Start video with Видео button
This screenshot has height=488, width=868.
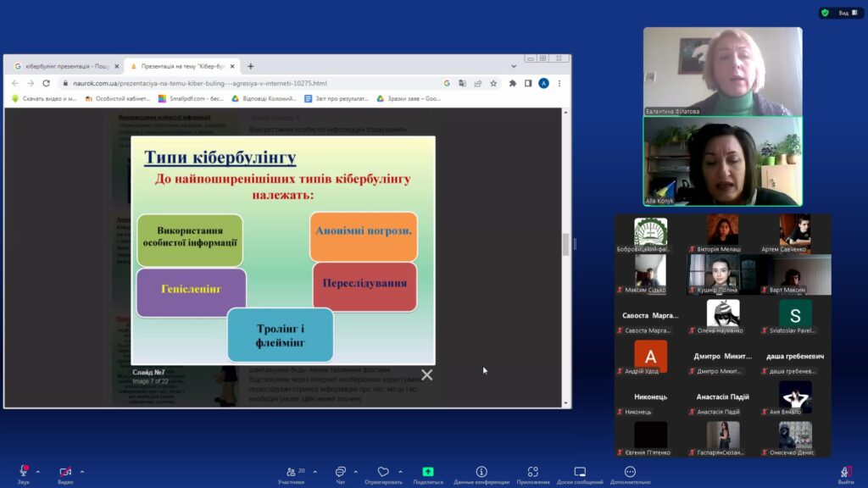[x=65, y=474]
